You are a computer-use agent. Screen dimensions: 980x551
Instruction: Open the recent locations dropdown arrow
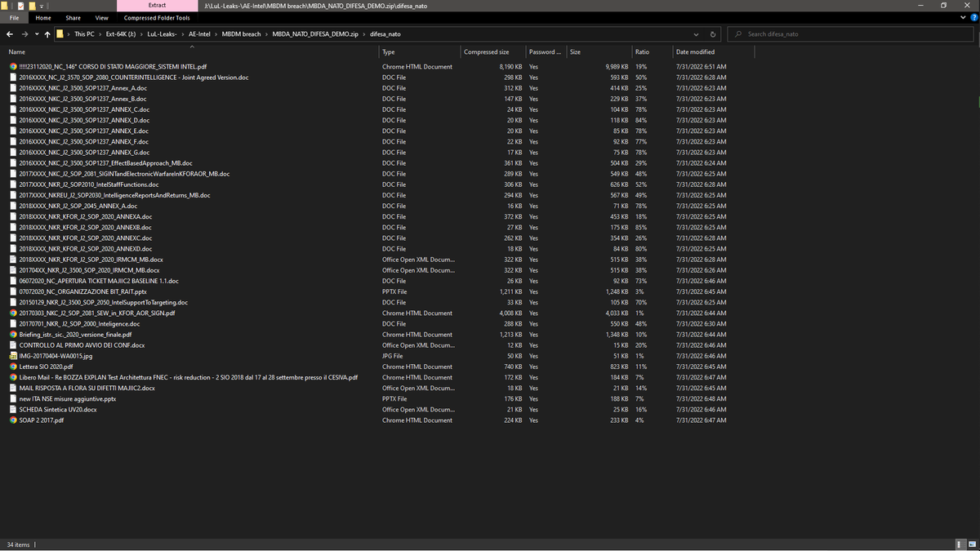(35, 34)
